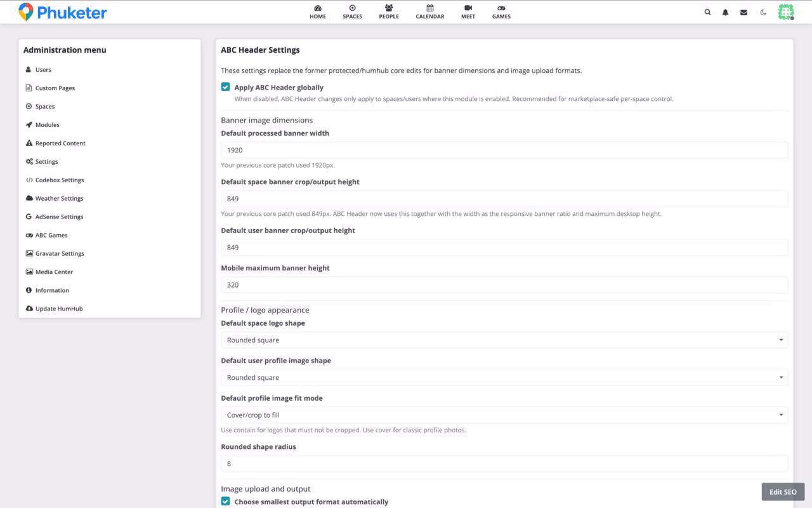Open the Games controller icon

(x=501, y=8)
